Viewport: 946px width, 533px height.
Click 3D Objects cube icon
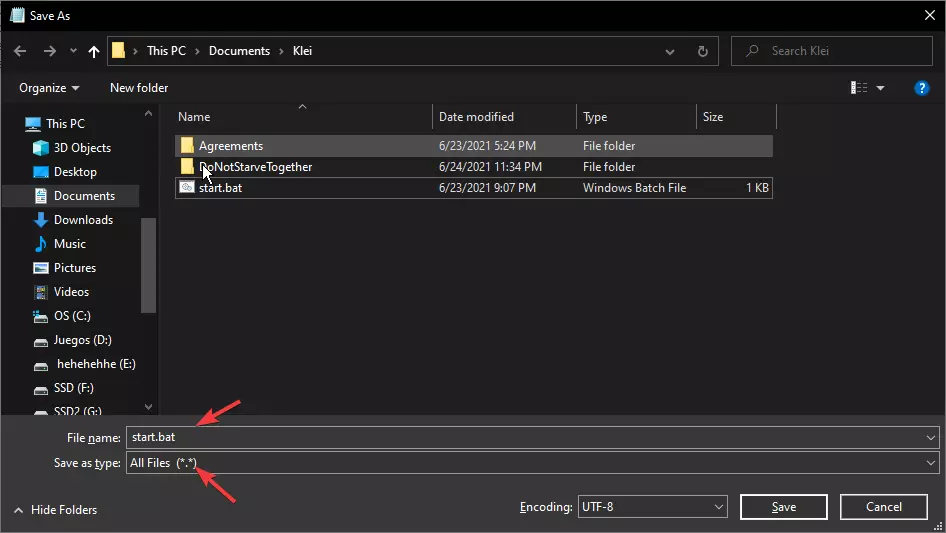[40, 148]
